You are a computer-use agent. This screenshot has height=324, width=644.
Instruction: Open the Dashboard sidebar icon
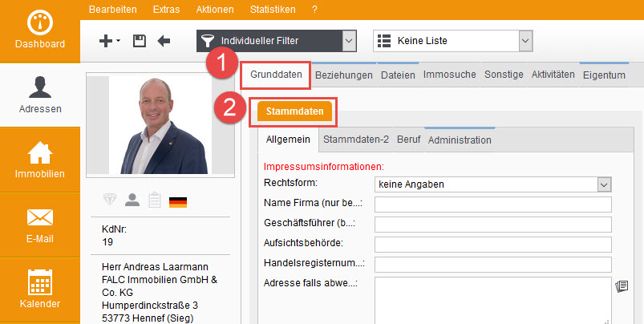(x=39, y=30)
